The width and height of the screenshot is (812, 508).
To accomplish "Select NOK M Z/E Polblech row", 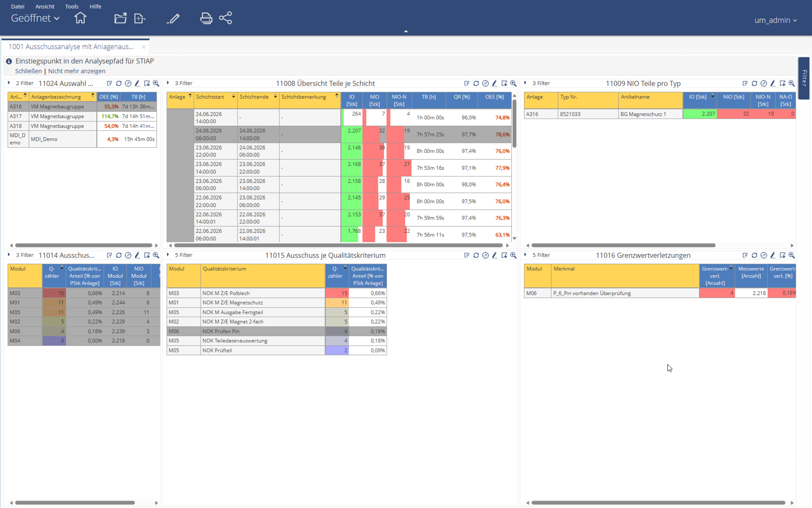I will click(277, 293).
